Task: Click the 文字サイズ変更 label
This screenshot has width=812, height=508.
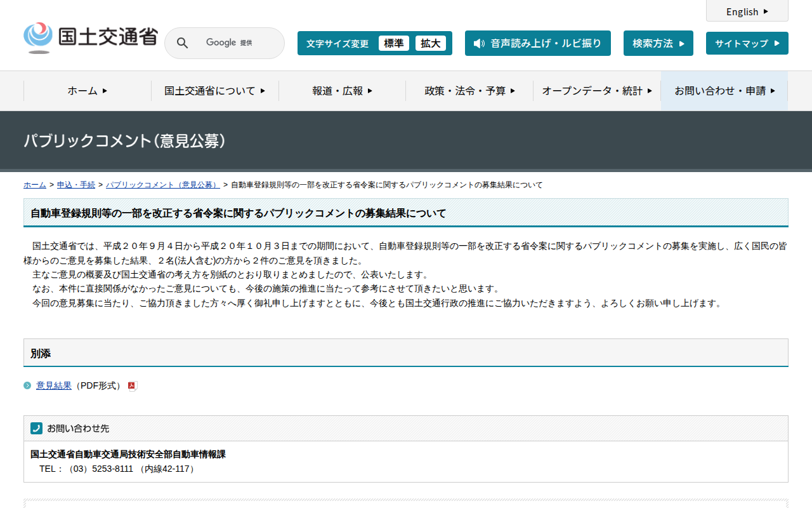Action: coord(337,44)
